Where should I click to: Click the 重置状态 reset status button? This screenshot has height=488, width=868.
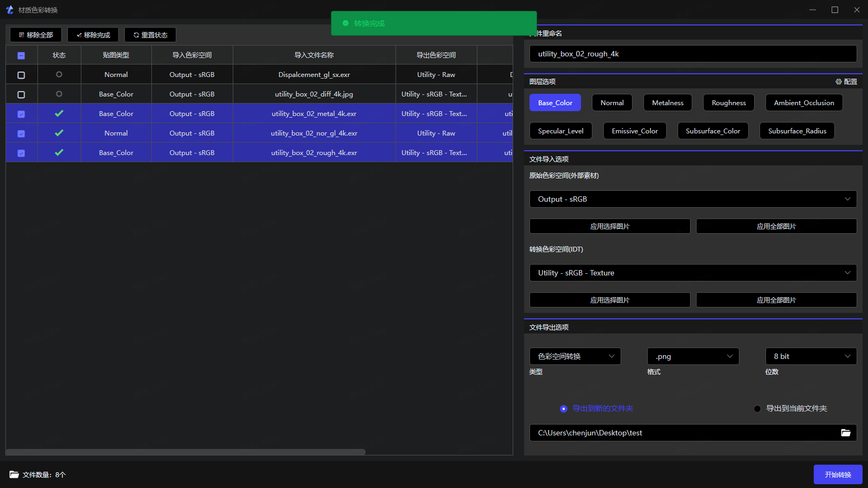[150, 35]
